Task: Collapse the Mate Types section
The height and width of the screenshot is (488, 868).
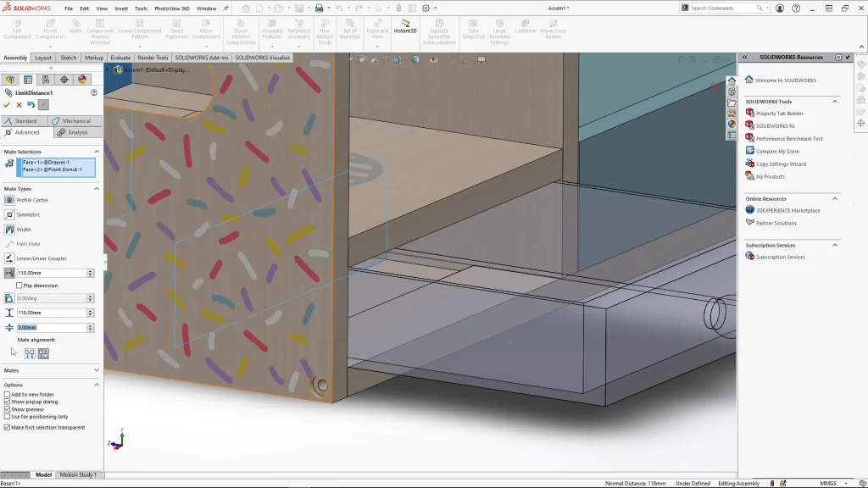Action: click(x=96, y=189)
